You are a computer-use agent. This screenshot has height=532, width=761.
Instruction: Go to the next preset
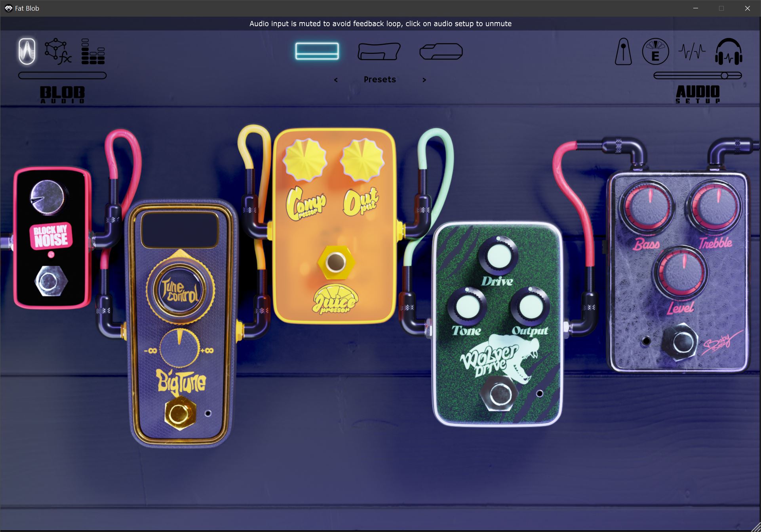click(x=424, y=80)
